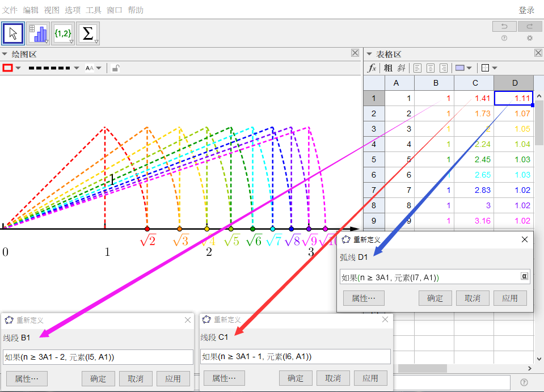Close the 绘图区 graphics view
The width and height of the screenshot is (544, 392).
coord(355,53)
